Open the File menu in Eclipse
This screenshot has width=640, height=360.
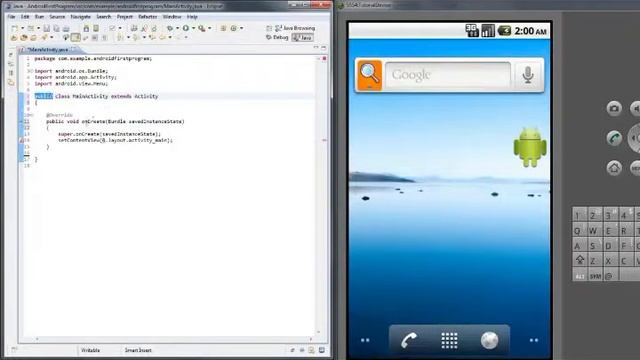[11, 17]
